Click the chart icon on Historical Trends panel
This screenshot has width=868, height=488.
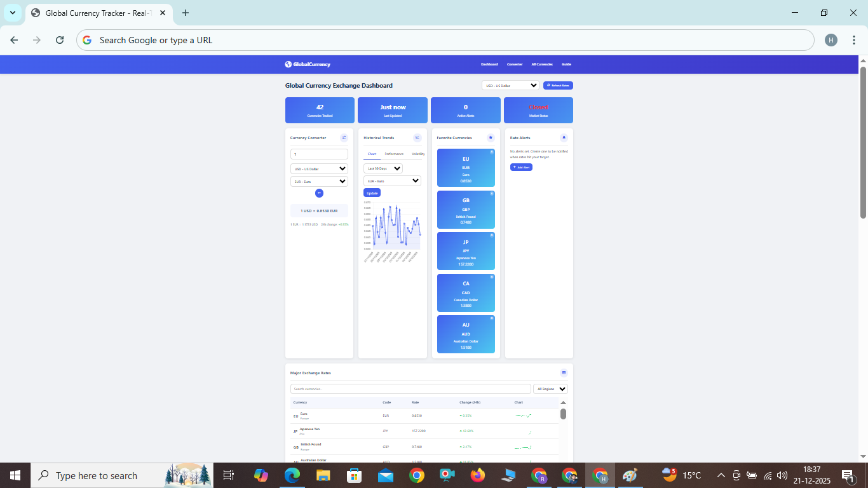coord(417,137)
